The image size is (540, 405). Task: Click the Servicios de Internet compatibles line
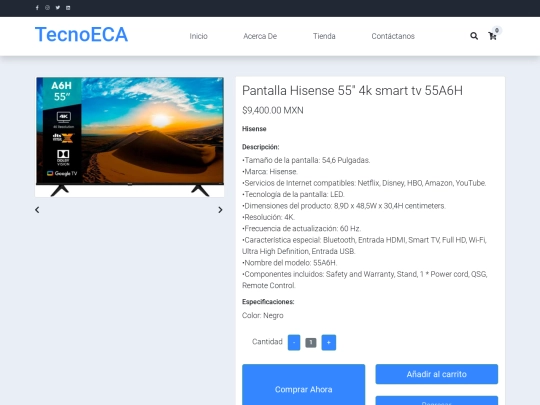(364, 183)
